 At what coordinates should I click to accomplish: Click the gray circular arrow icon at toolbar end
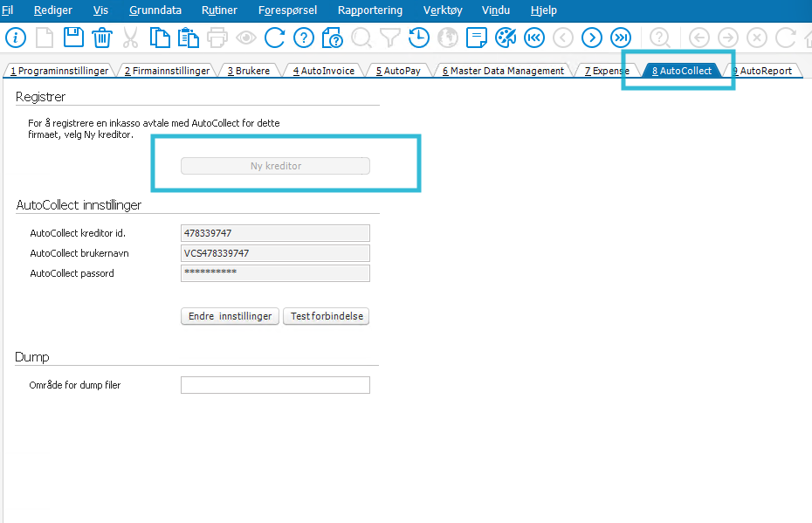click(x=786, y=38)
